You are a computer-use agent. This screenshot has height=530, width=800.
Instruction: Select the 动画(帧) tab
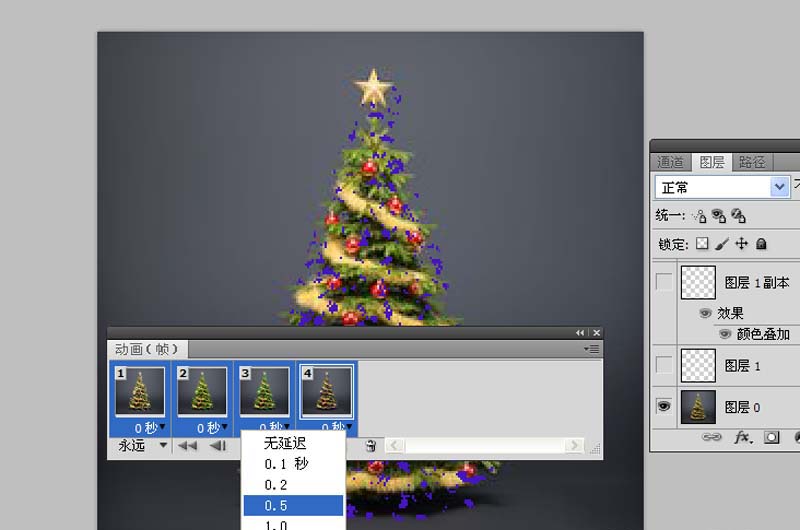(x=147, y=349)
